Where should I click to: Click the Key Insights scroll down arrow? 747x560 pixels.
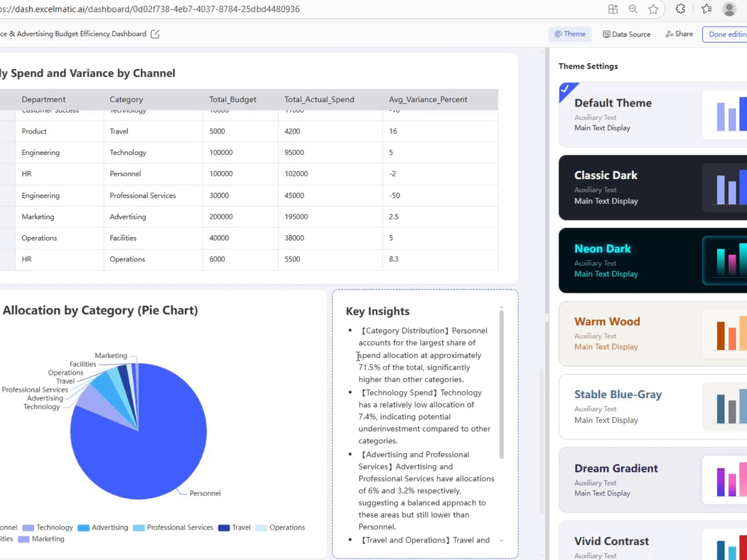pos(502,541)
